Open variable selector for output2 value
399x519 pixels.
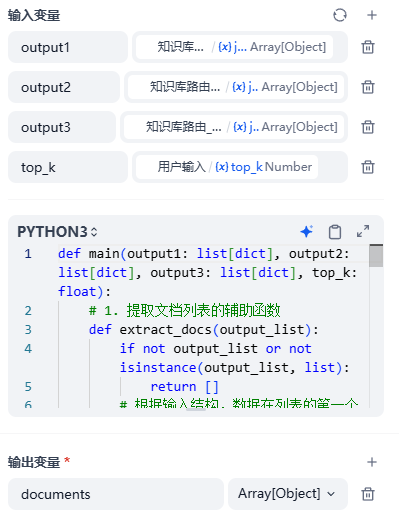coord(236,87)
